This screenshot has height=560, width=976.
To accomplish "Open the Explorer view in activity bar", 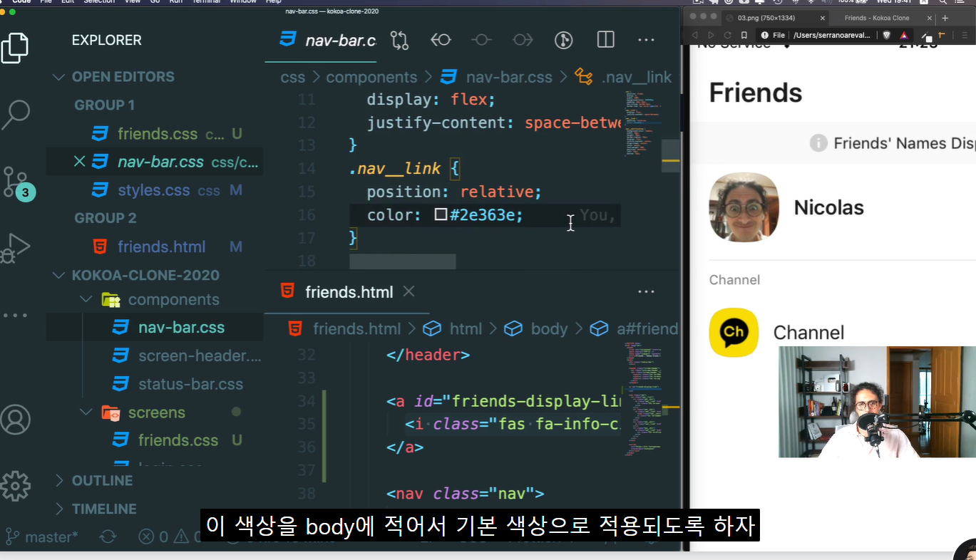I will (x=15, y=48).
